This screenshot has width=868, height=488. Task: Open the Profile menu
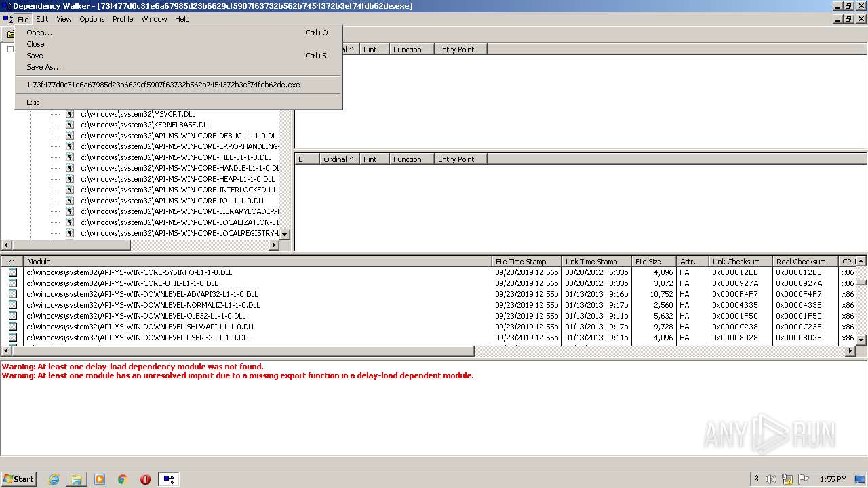tap(123, 19)
